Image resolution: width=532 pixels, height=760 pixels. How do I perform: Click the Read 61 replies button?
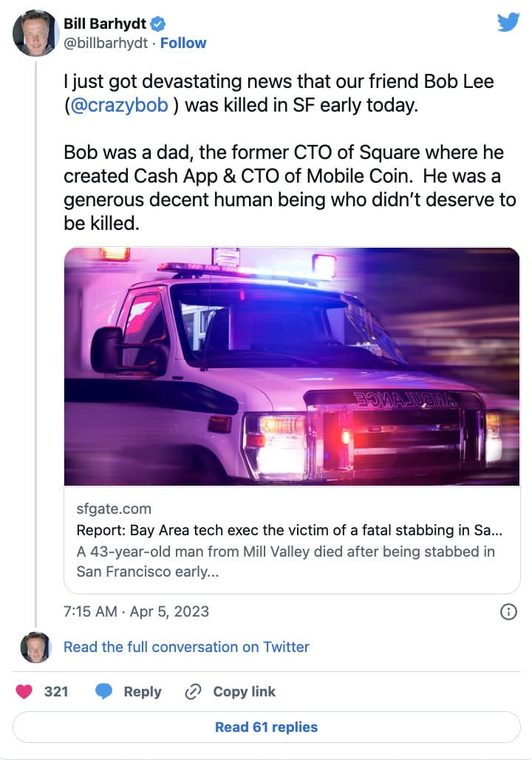266,727
